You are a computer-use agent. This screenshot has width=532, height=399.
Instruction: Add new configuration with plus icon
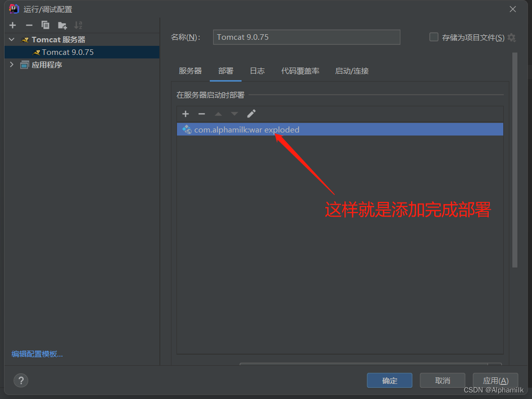pyautogui.click(x=13, y=25)
